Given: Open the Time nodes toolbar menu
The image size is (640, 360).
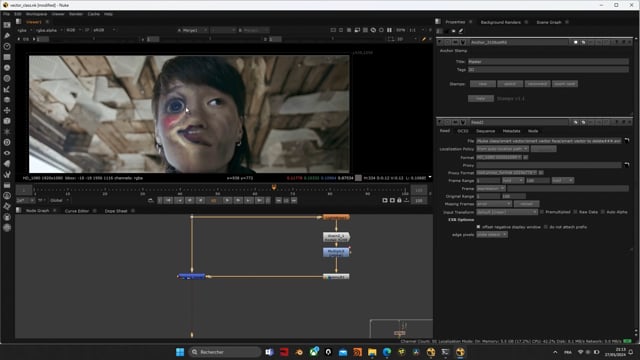Looking at the screenshot, I should 7,46.
